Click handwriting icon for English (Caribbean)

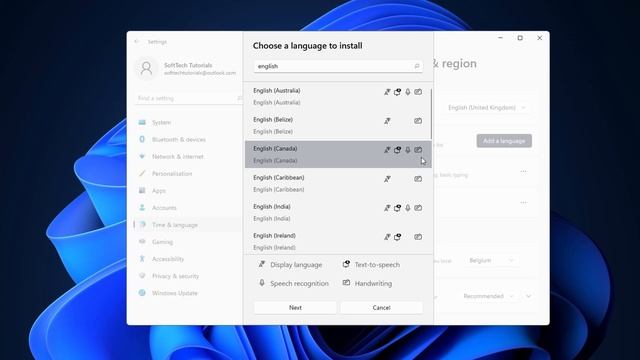click(x=418, y=179)
